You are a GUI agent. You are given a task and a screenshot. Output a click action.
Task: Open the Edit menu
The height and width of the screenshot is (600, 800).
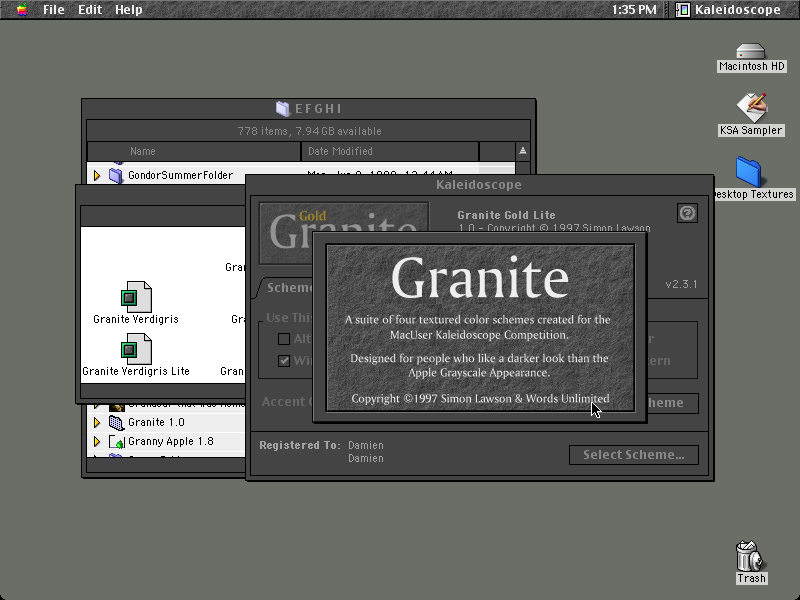coord(90,9)
